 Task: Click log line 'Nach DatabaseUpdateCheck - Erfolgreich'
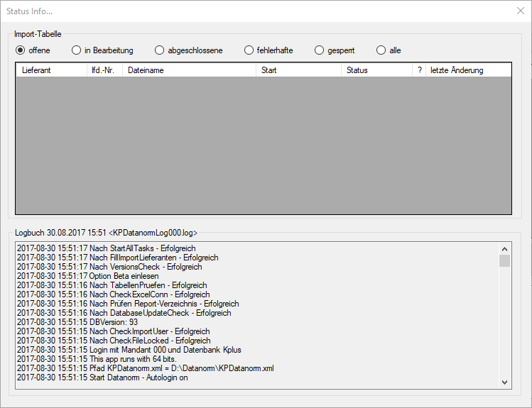(x=124, y=313)
